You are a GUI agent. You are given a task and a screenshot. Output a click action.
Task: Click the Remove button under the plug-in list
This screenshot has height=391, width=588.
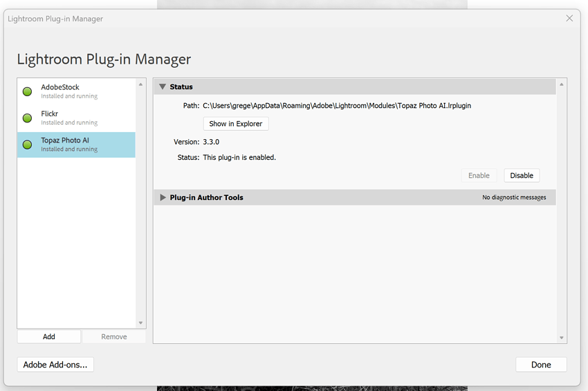click(x=114, y=337)
